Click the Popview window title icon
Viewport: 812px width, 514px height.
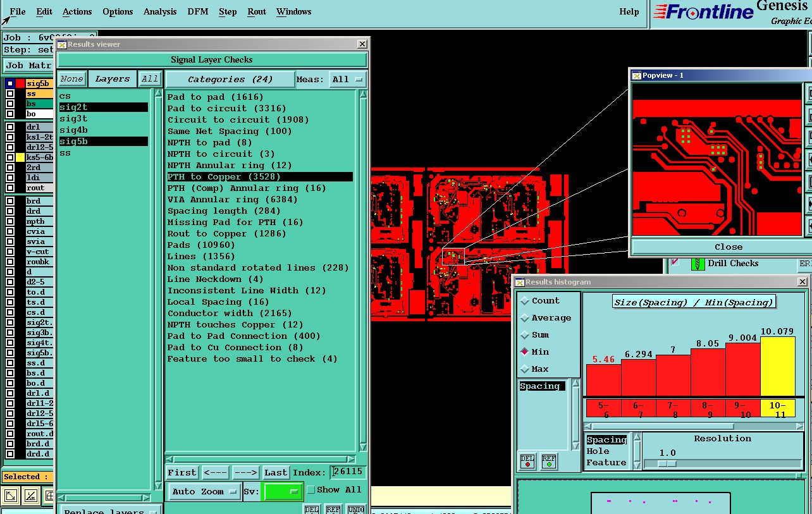point(637,75)
